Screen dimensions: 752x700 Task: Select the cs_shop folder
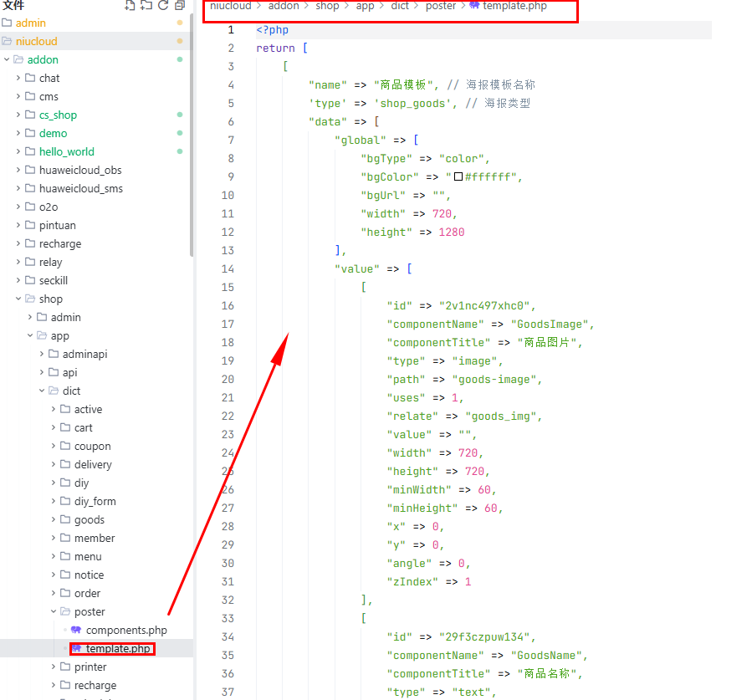(x=57, y=115)
